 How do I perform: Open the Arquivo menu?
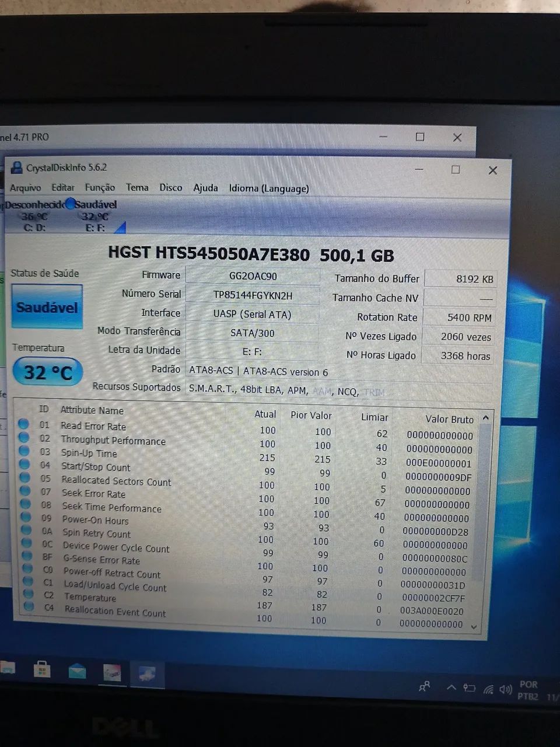pyautogui.click(x=25, y=188)
